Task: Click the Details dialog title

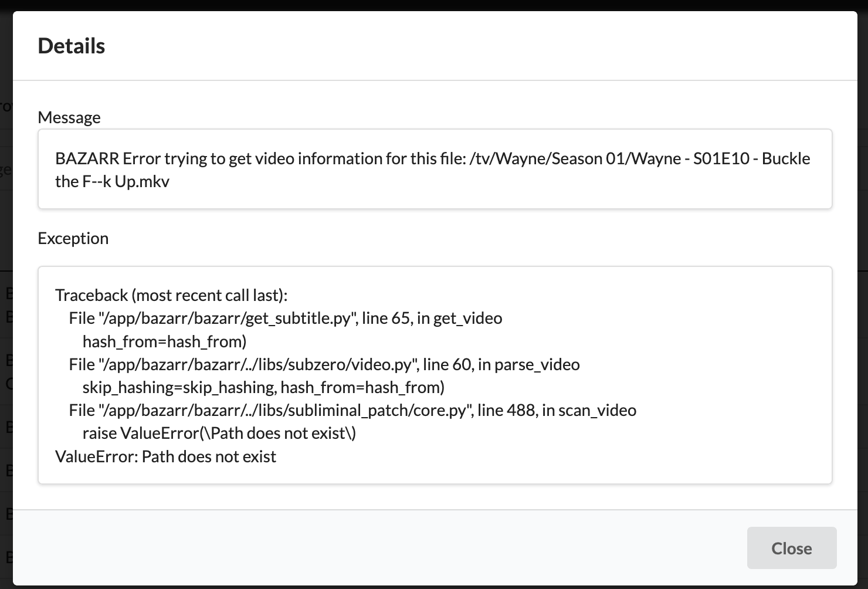Action: pyautogui.click(x=71, y=45)
